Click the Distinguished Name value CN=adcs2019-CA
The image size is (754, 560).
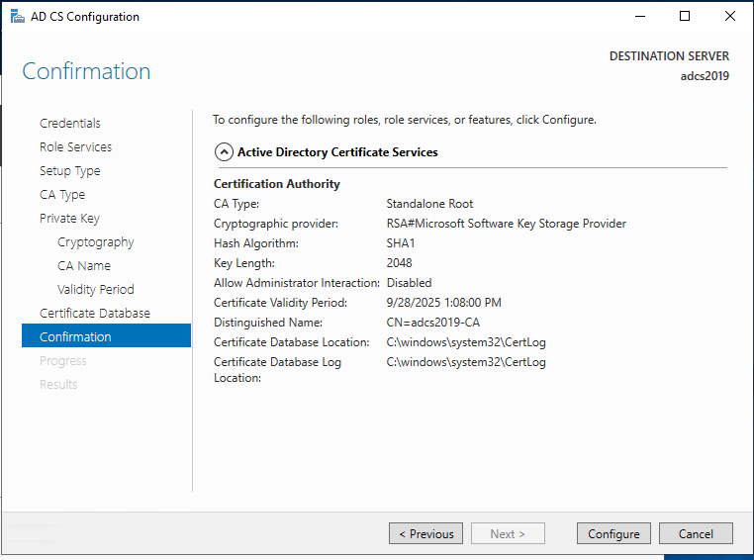pyautogui.click(x=431, y=323)
